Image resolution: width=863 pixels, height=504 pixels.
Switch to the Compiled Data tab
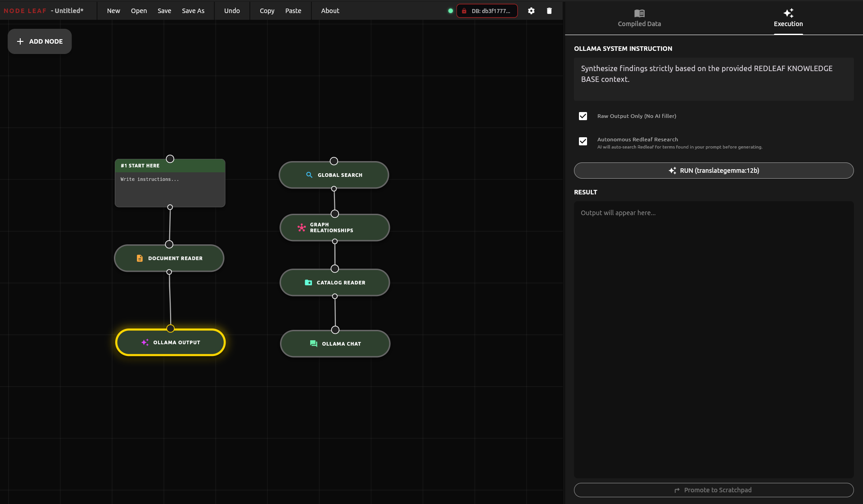click(639, 18)
